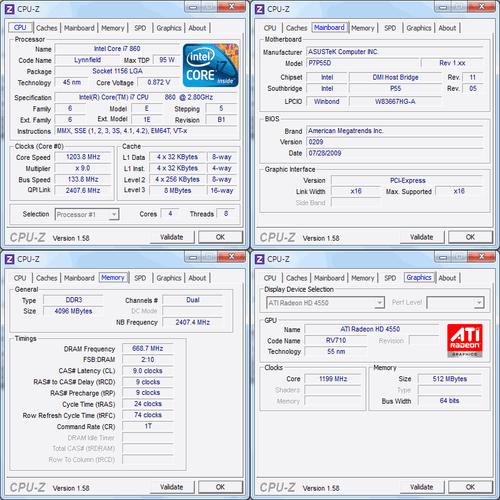This screenshot has height=500, width=500.
Task: Open About tab in the CPU window
Action: pos(197,28)
